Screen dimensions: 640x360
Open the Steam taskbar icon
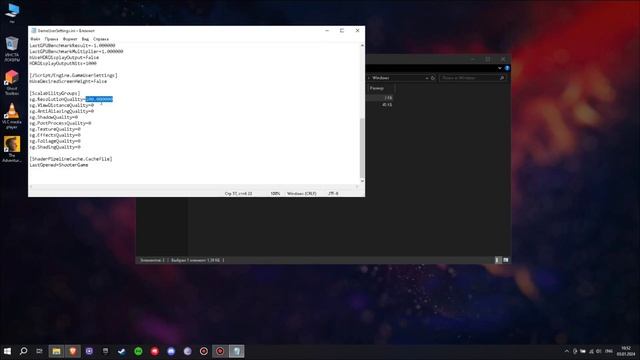tap(122, 351)
